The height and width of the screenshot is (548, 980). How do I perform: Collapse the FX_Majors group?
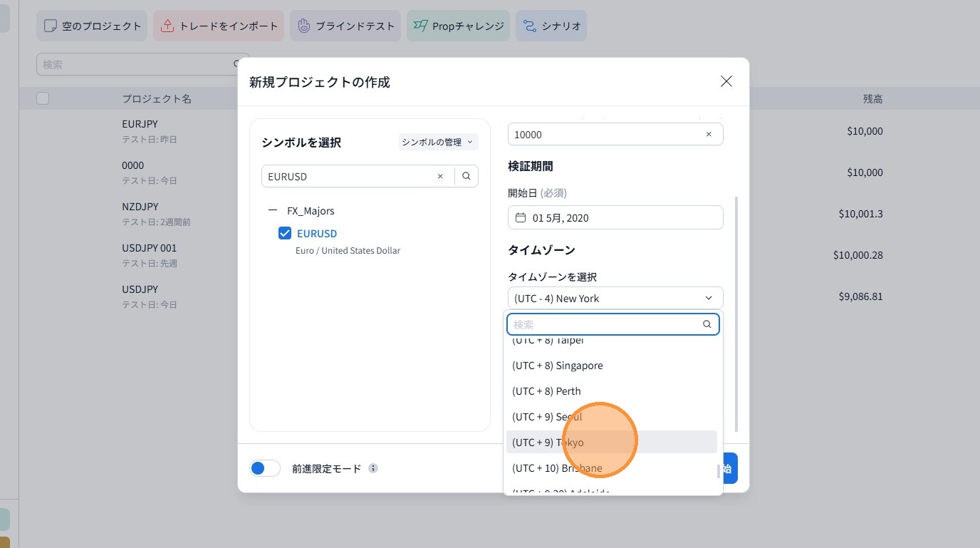273,211
